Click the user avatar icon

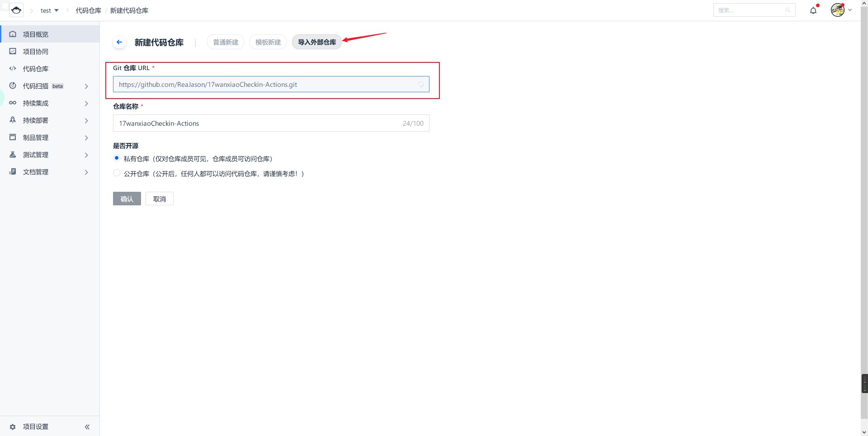coord(837,10)
